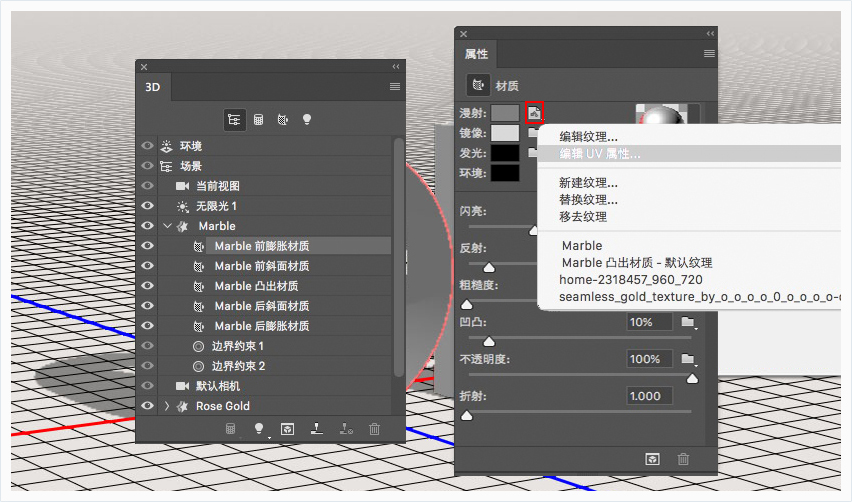Click the 漫射 color swatch
The image size is (852, 502).
[x=505, y=113]
